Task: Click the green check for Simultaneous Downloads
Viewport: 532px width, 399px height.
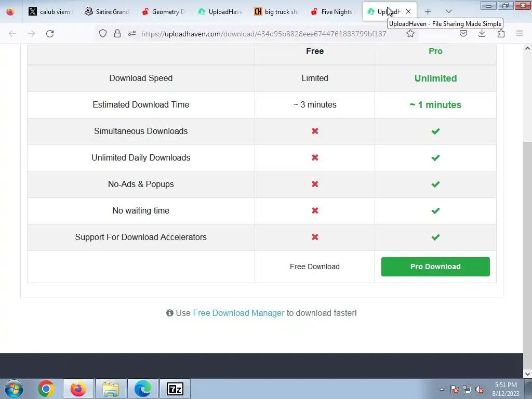Action: [436, 131]
